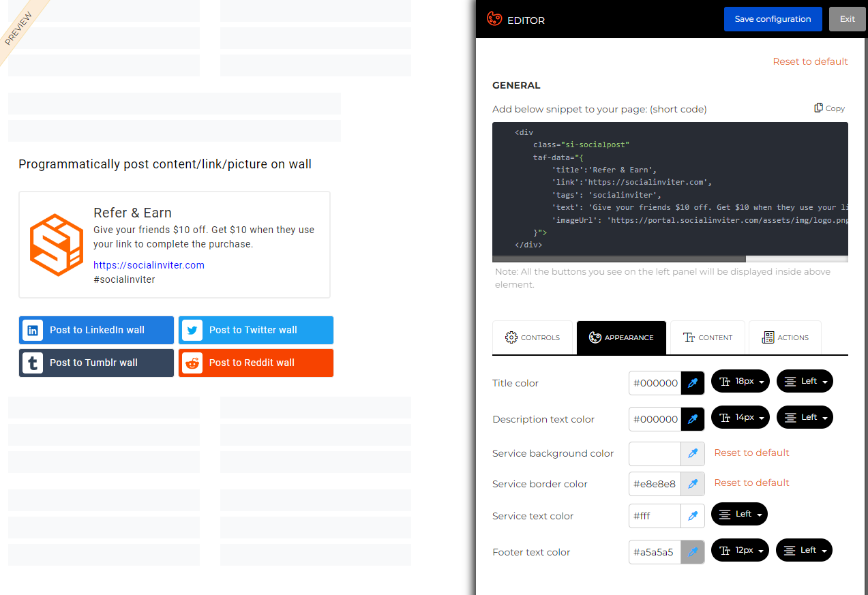The width and height of the screenshot is (868, 595).
Task: Click the Copy clipboard icon
Action: [818, 108]
